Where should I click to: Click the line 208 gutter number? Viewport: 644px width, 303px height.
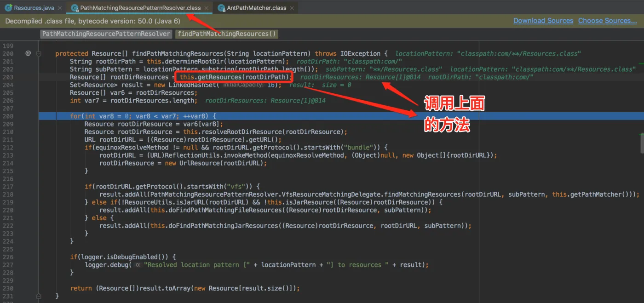tap(8, 116)
